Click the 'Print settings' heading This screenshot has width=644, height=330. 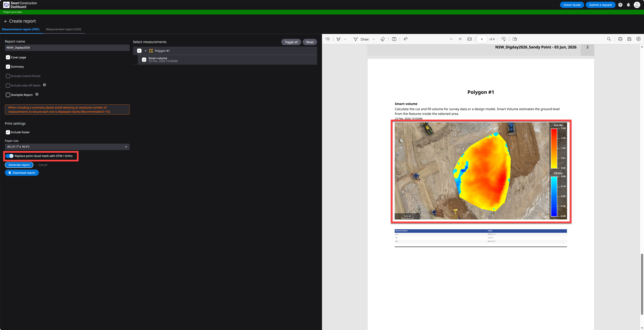click(x=15, y=123)
